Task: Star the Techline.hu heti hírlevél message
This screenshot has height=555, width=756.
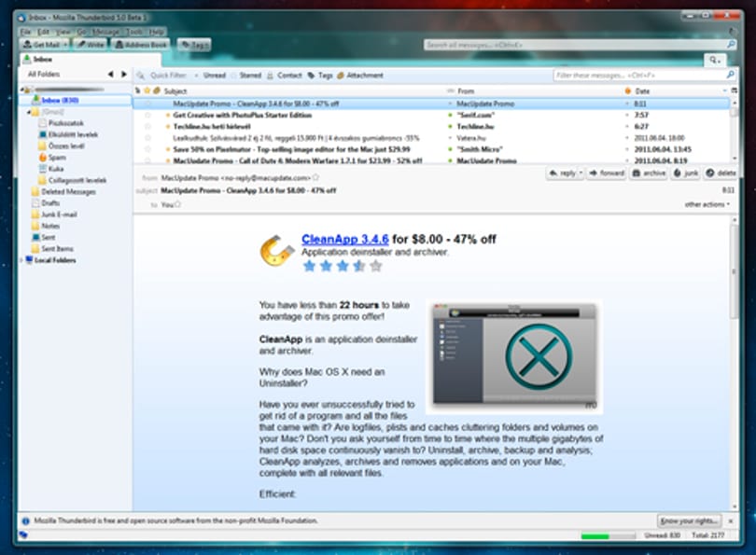Action: 147,127
